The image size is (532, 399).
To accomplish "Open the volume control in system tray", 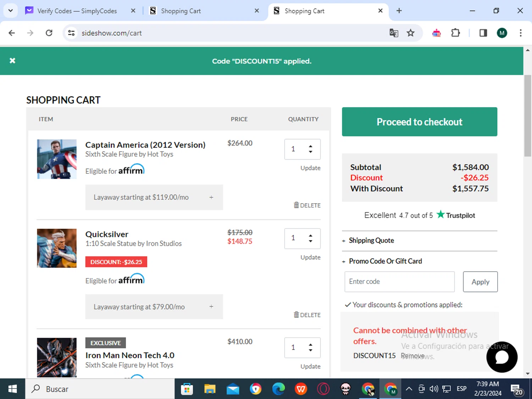I will (434, 389).
